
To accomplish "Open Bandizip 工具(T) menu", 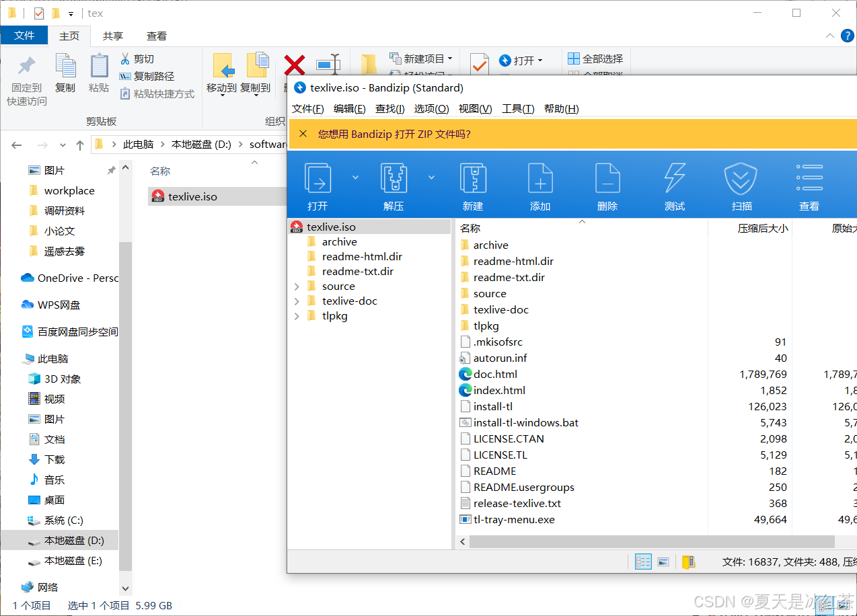I will point(518,108).
